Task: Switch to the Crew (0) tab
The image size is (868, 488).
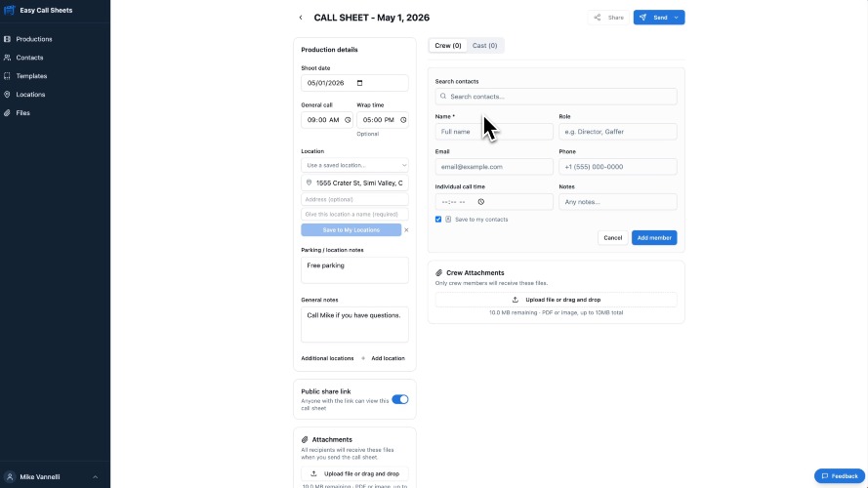Action: [448, 46]
